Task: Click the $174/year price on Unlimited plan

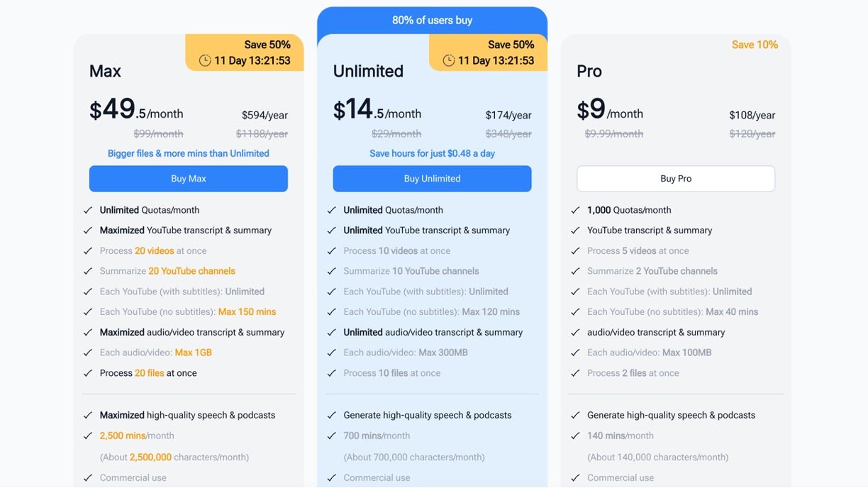Action: coord(508,115)
